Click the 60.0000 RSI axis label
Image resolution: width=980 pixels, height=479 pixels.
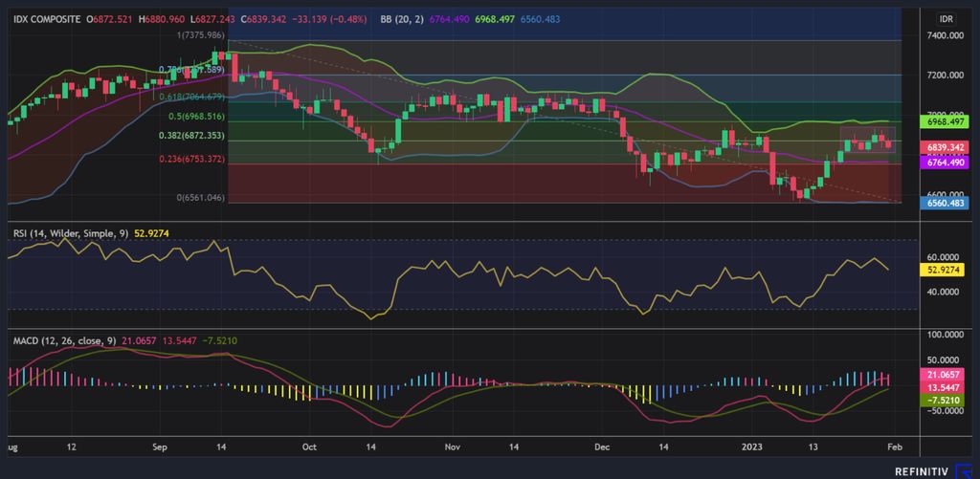[945, 256]
